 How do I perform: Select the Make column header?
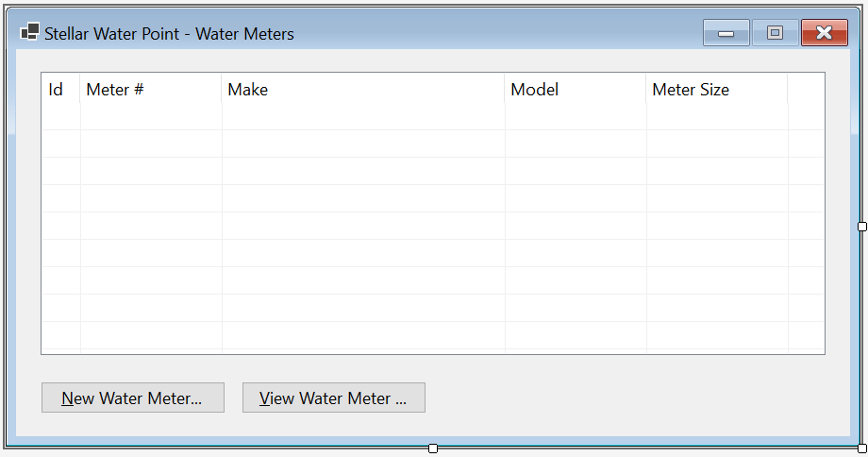click(363, 89)
